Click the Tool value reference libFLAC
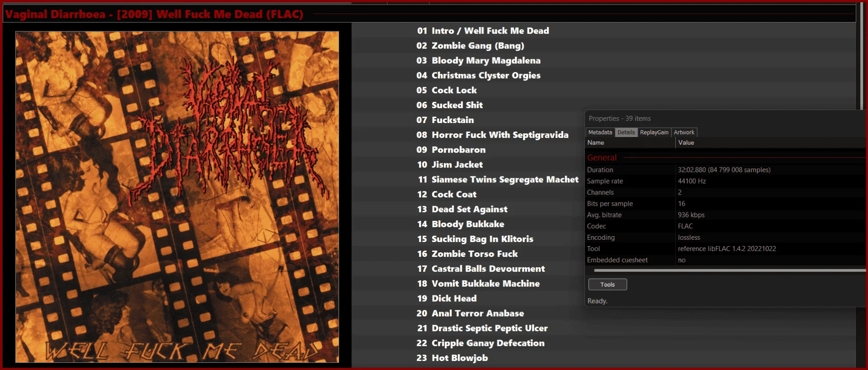Viewport: 868px width, 370px height. click(726, 249)
